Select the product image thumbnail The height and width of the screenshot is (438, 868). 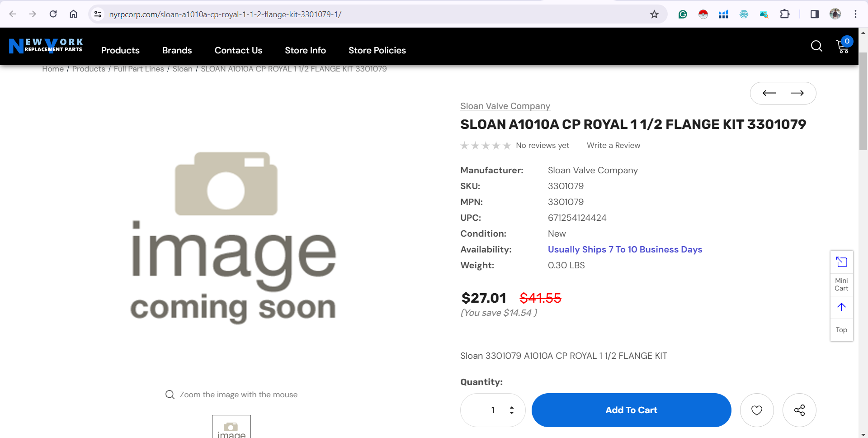pyautogui.click(x=231, y=426)
